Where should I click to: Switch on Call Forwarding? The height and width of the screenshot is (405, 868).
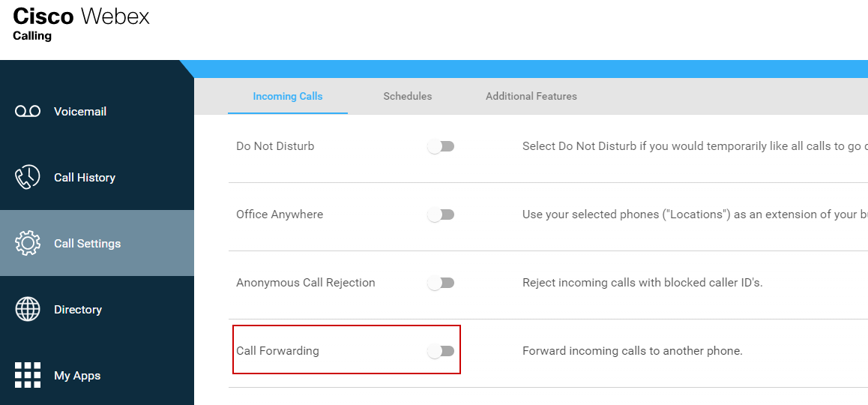click(441, 351)
